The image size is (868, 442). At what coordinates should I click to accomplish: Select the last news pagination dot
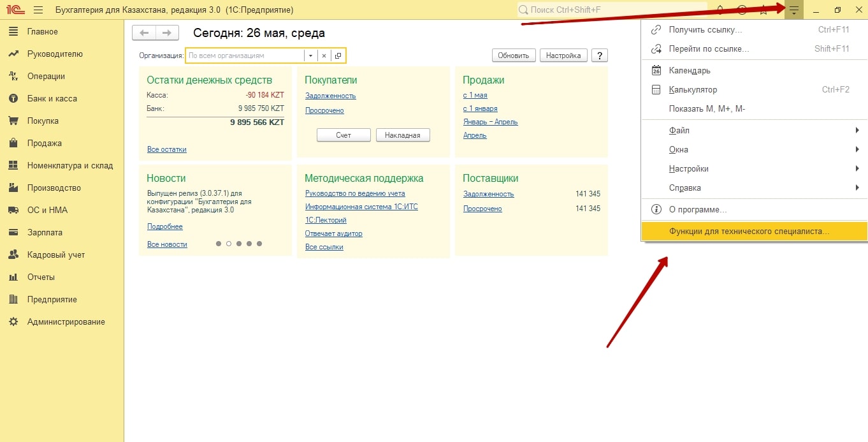click(259, 244)
